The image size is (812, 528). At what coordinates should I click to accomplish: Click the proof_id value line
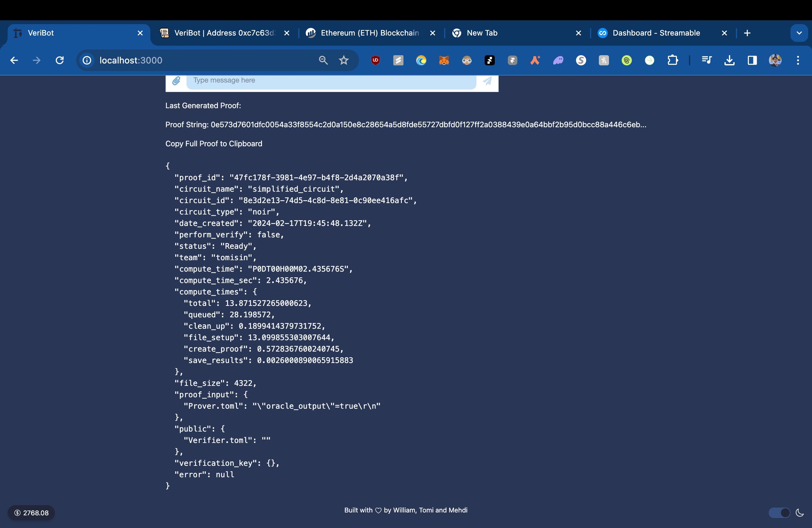(x=291, y=177)
